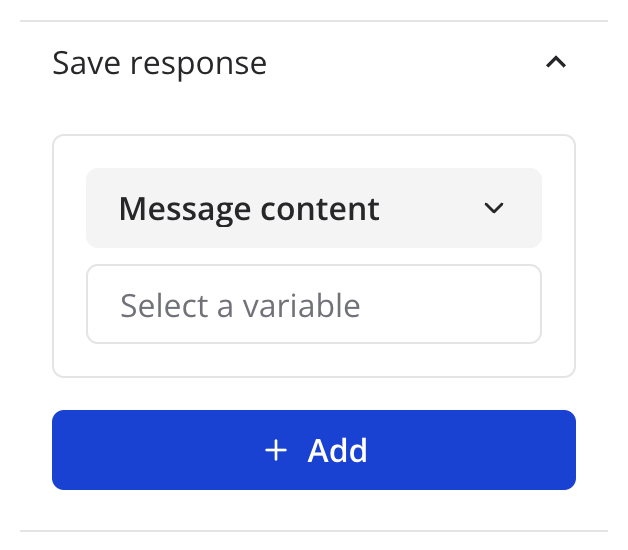Click the Add text label
Screen dimensions: 628x550
tap(337, 450)
